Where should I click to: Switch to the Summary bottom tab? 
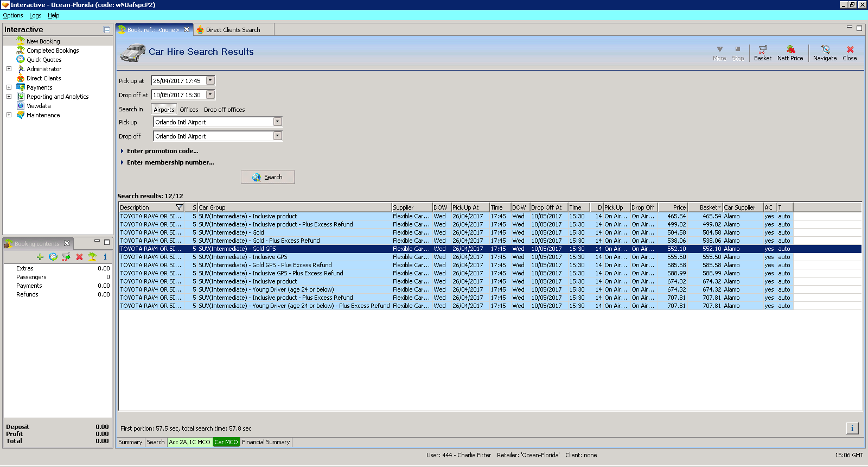[130, 442]
